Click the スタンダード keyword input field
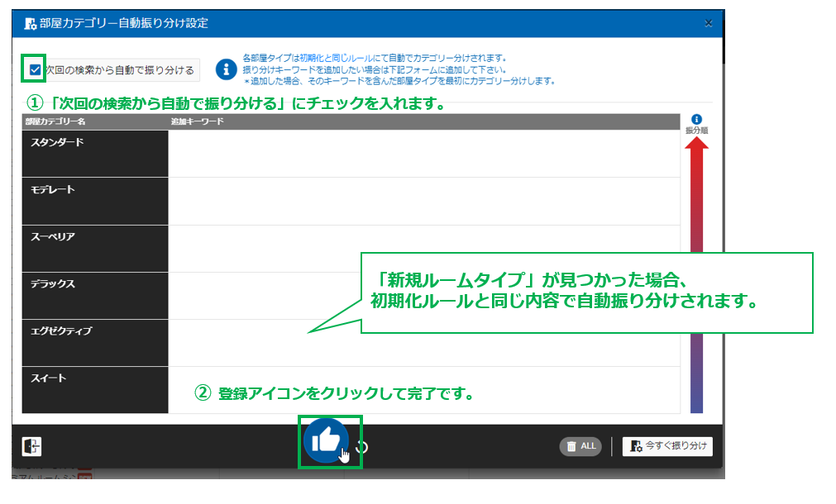 click(423, 154)
